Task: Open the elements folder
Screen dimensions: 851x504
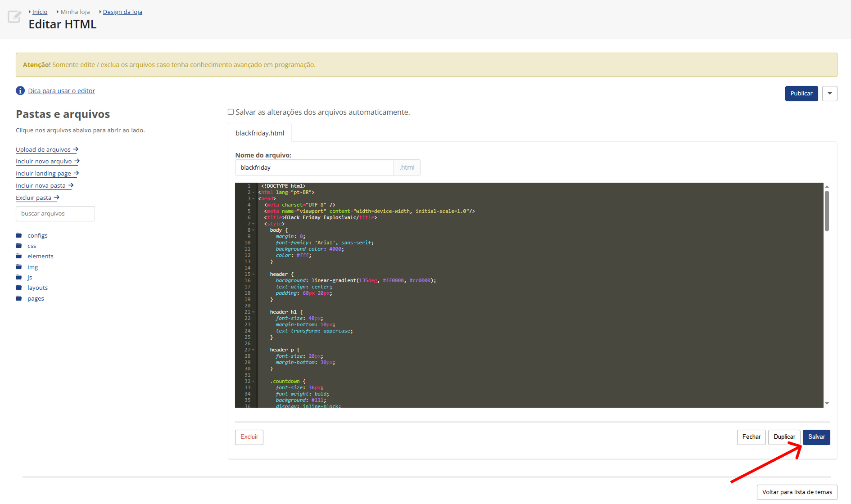Action: (40, 256)
